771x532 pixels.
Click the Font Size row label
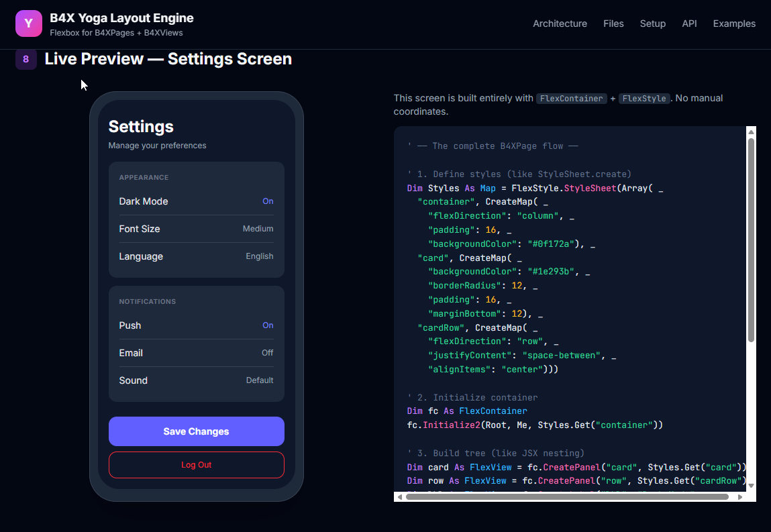[139, 229]
